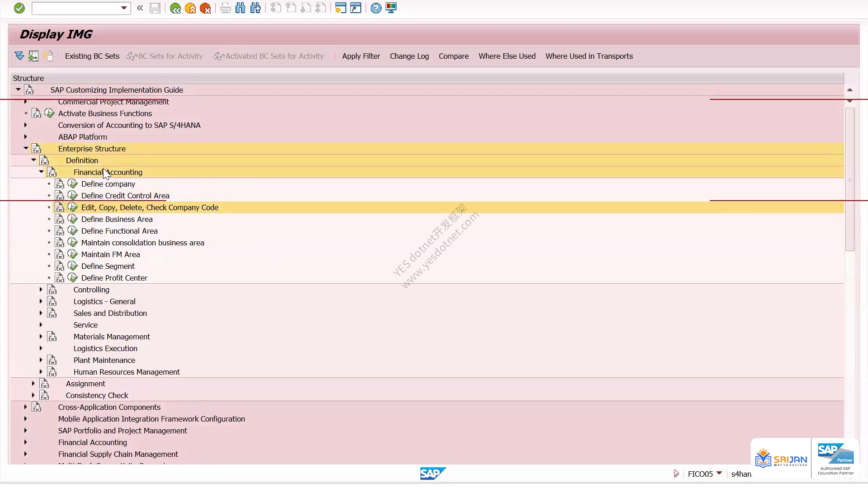868x488 pixels.
Task: Click the Find binoculars icon
Action: coord(241,8)
